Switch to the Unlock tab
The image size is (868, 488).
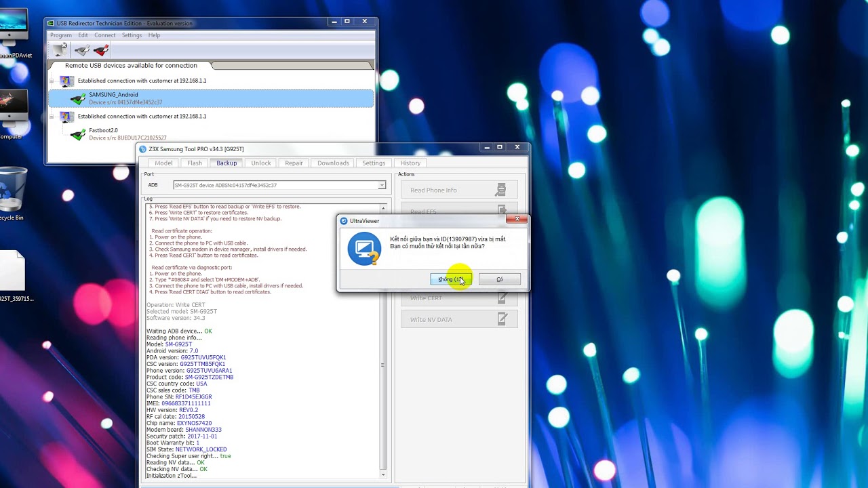tap(261, 163)
